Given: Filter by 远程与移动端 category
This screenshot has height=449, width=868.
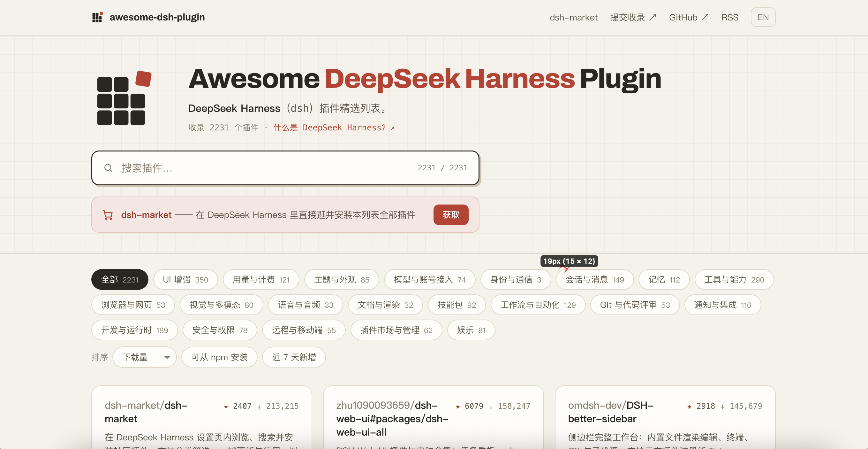Looking at the screenshot, I should 304,330.
